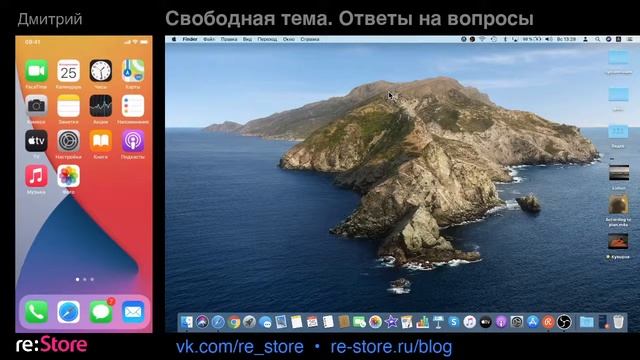Open Messages with notification badge
640x360 pixels.
(x=101, y=312)
